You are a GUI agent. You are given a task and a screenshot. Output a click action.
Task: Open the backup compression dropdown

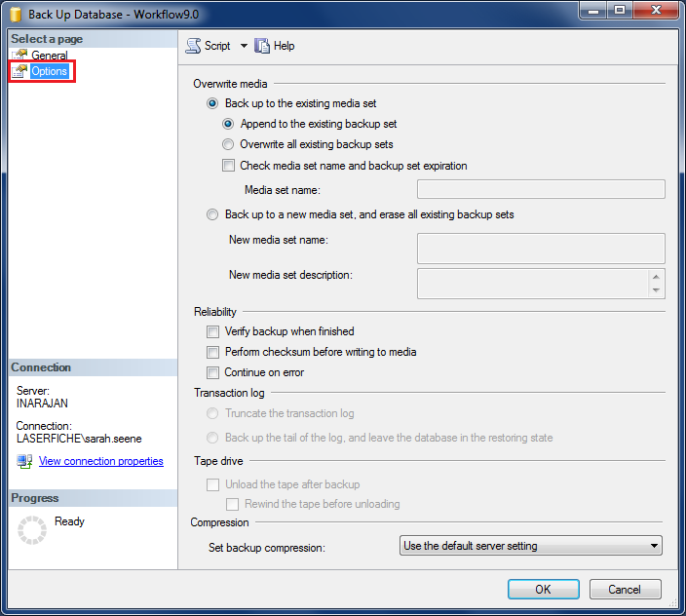[x=531, y=546]
